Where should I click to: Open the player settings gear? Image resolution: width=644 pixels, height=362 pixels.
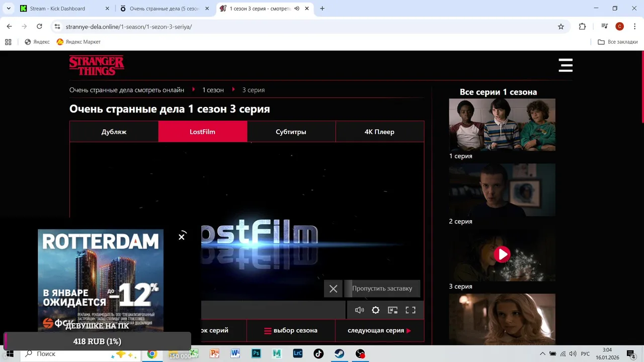[375, 310]
